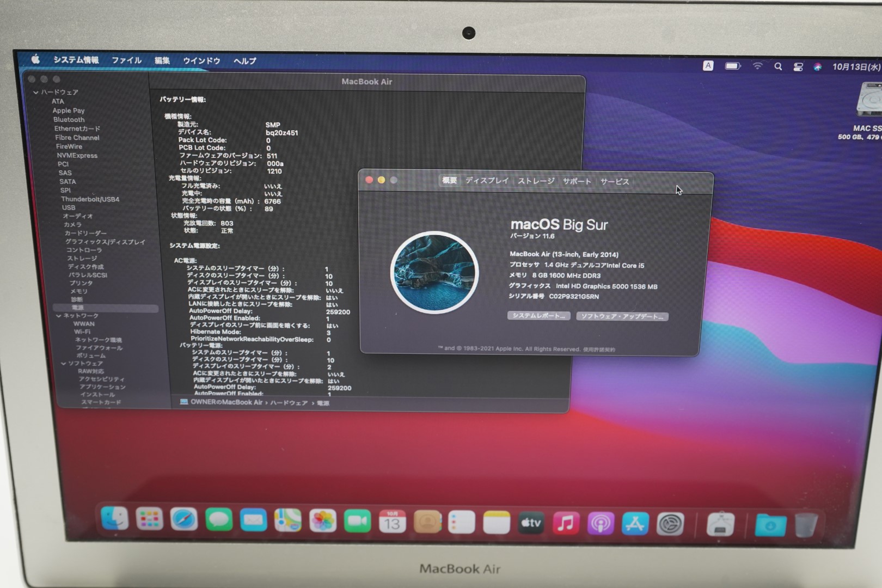Image resolution: width=882 pixels, height=588 pixels.
Task: Collapse the ネットワーク section
Action: pyautogui.click(x=58, y=316)
